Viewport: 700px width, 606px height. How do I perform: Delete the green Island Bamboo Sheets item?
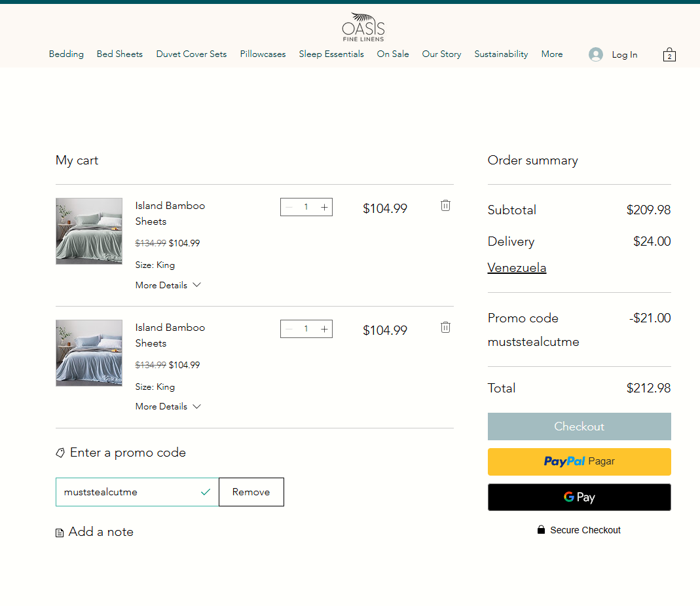pos(445,206)
